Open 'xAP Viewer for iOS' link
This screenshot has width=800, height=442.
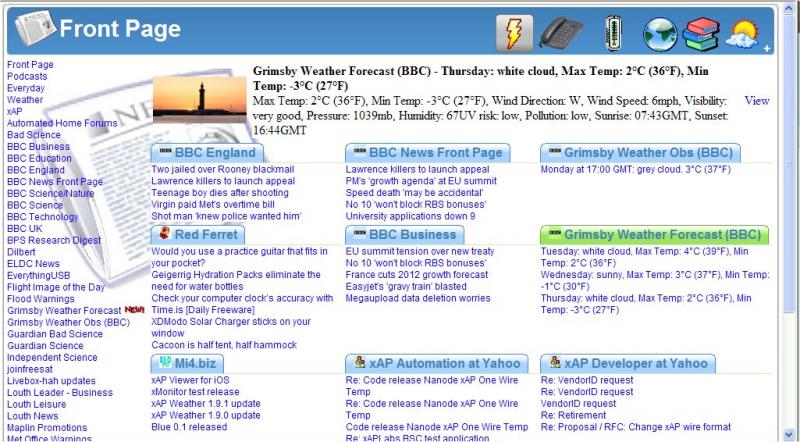(190, 381)
